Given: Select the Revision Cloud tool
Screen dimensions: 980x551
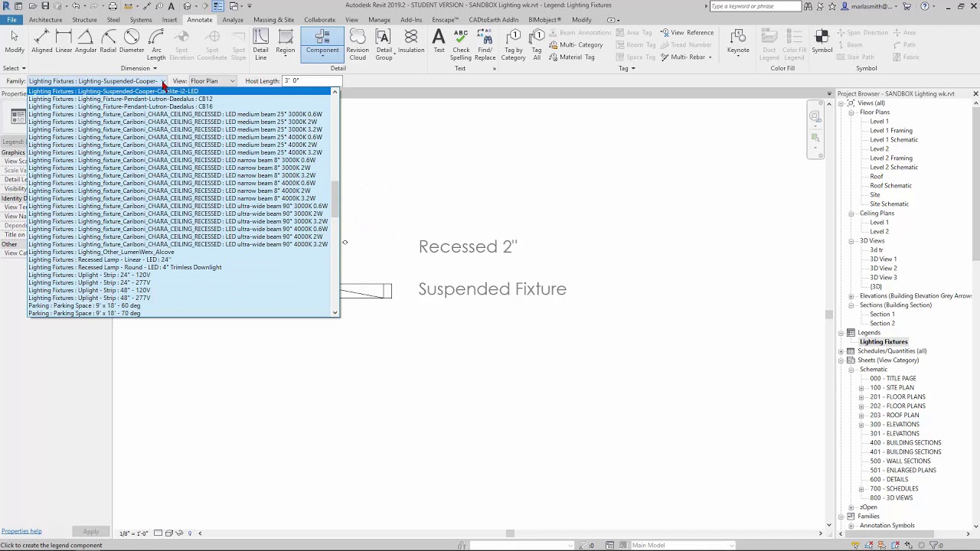Looking at the screenshot, I should coord(358,44).
